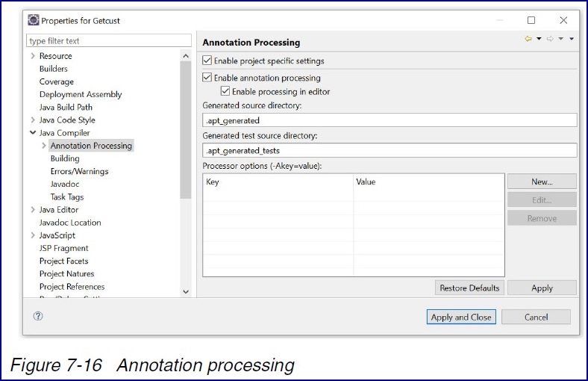Uncheck Enable annotation processing
The width and height of the screenshot is (588, 381).
tap(207, 78)
